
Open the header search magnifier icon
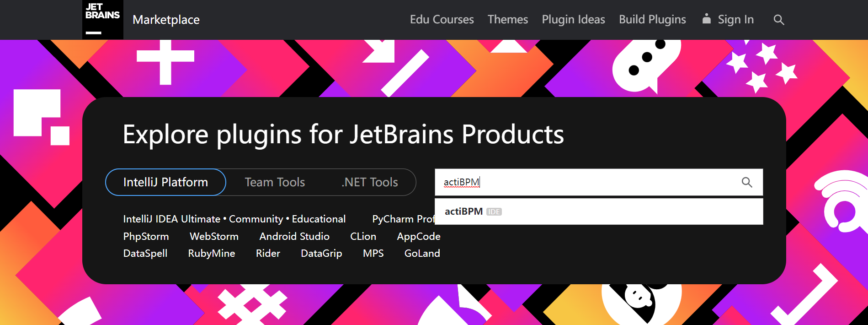coord(779,20)
